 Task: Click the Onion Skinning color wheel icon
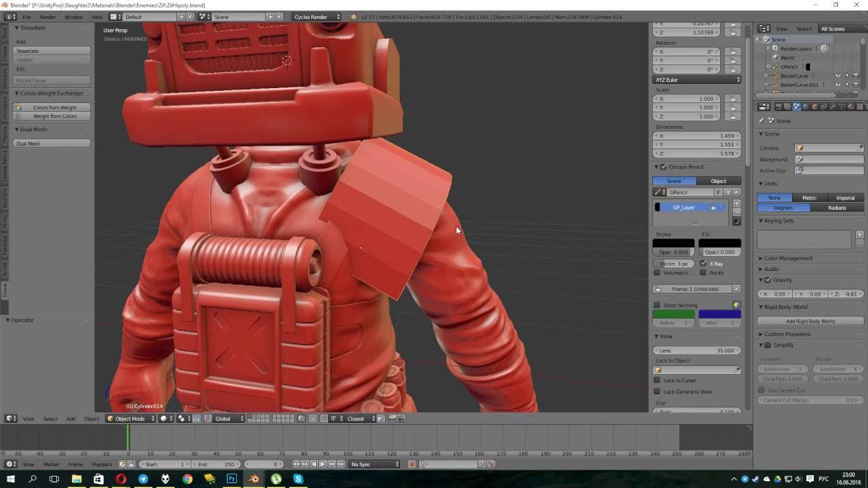point(736,305)
